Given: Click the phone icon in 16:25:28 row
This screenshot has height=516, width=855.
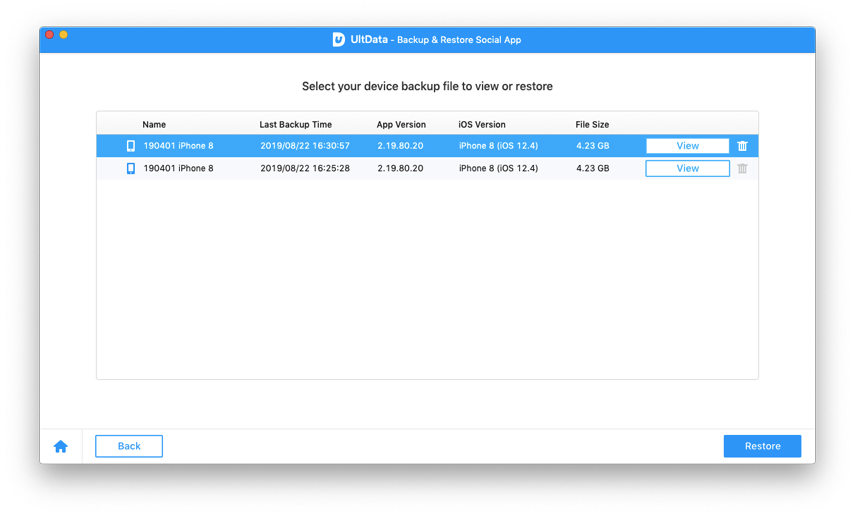Looking at the screenshot, I should 131,169.
